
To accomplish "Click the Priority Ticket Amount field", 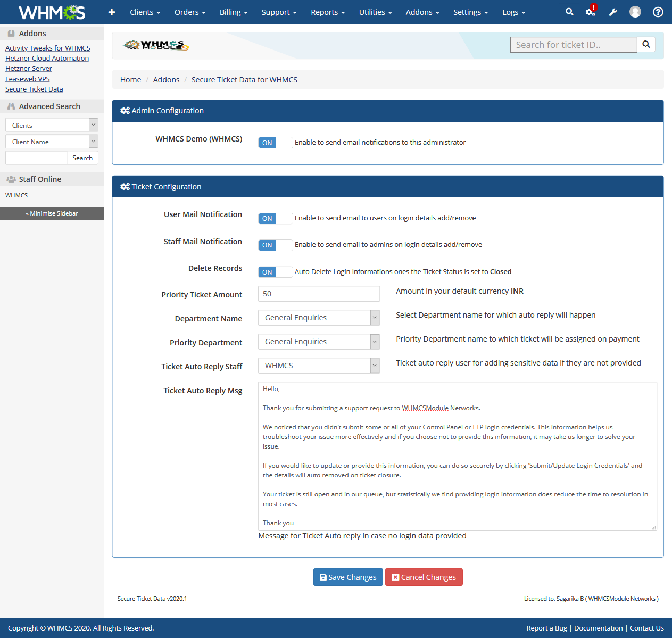I will [319, 294].
